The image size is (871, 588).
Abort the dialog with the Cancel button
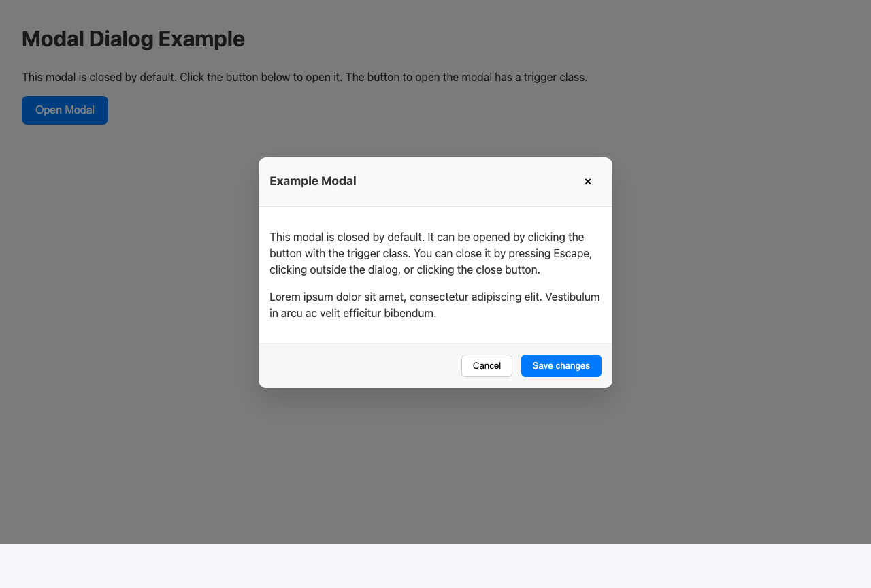pyautogui.click(x=487, y=365)
